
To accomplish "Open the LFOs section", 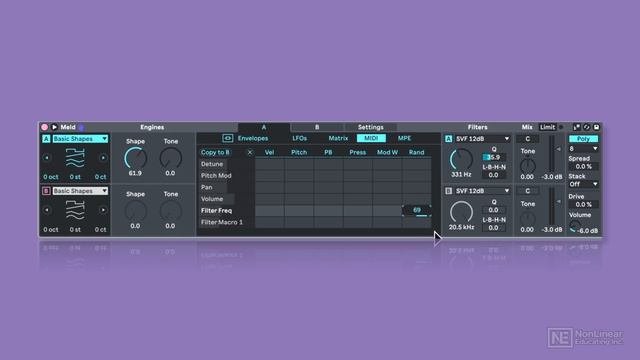I will tap(299, 138).
